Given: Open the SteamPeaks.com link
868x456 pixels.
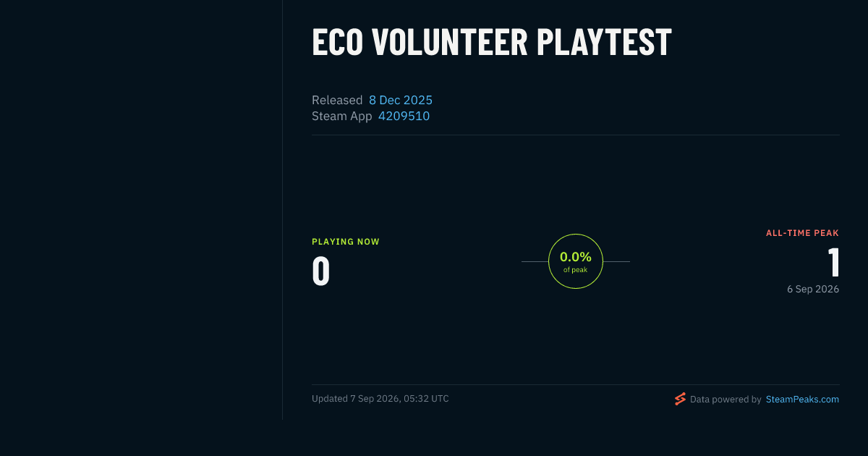Looking at the screenshot, I should (x=802, y=399).
